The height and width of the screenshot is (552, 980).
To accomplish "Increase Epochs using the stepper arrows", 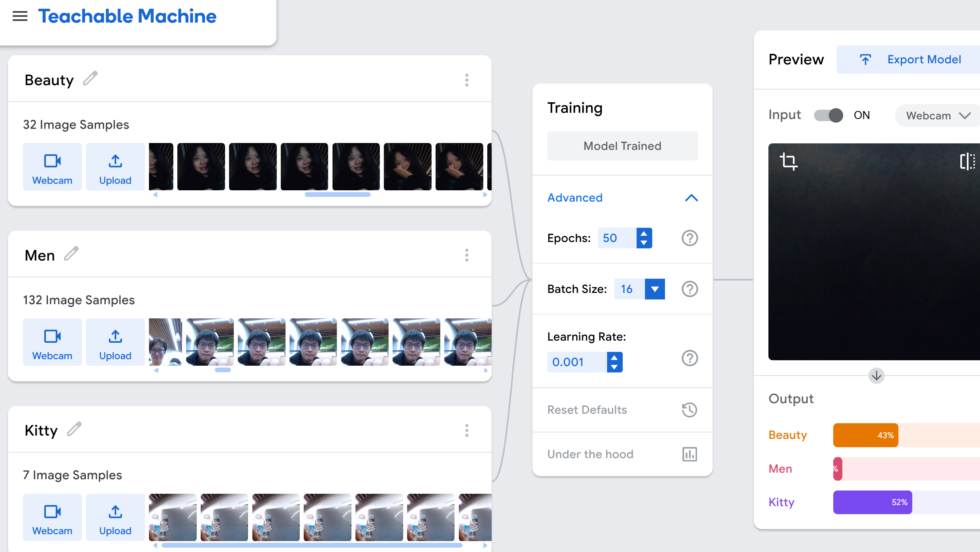I will pos(644,235).
